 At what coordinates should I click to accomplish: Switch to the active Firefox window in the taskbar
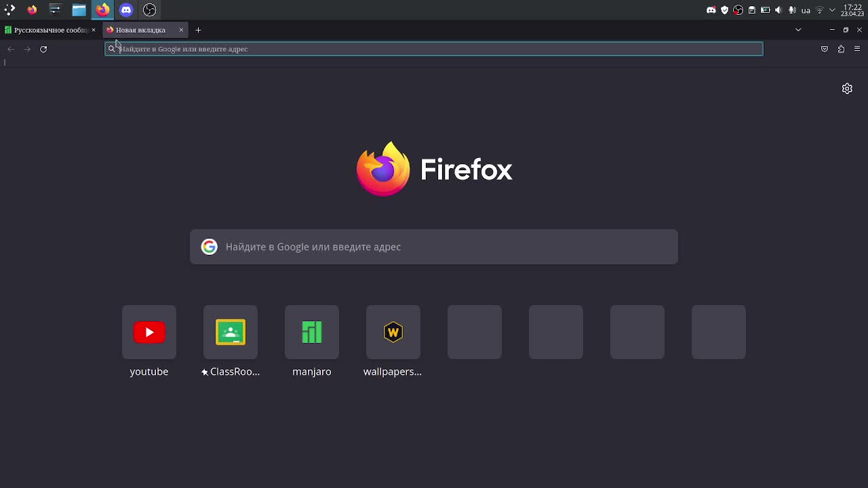click(x=102, y=9)
